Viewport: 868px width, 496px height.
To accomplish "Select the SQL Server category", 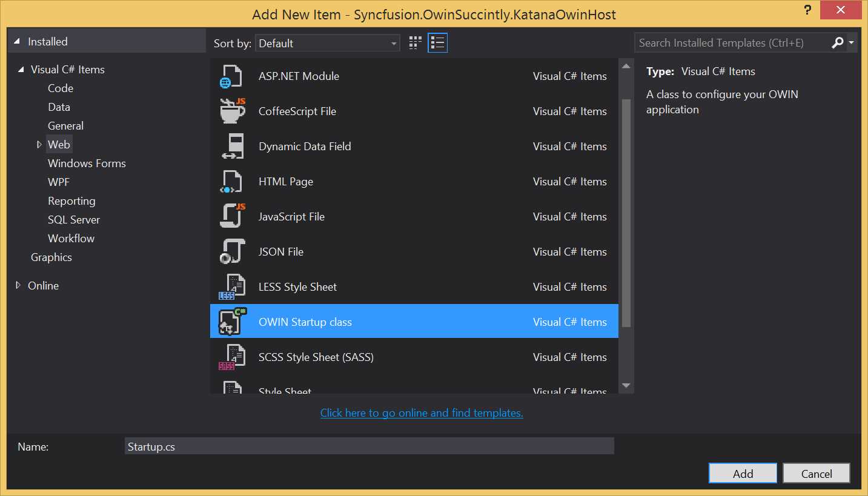I will point(74,220).
